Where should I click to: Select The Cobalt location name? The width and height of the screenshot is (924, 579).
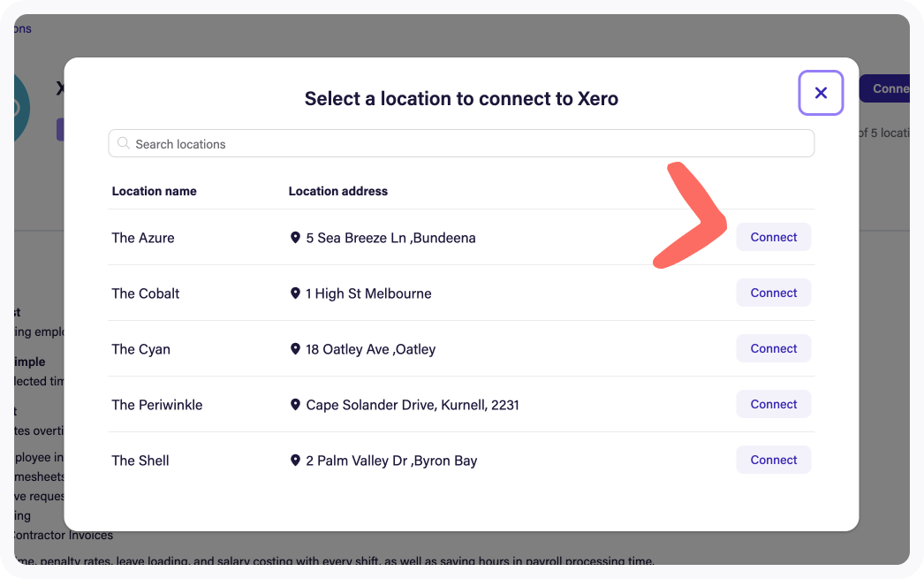pos(146,293)
